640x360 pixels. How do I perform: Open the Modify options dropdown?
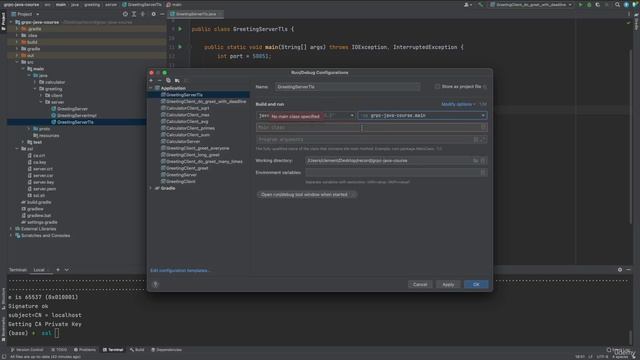tap(458, 104)
